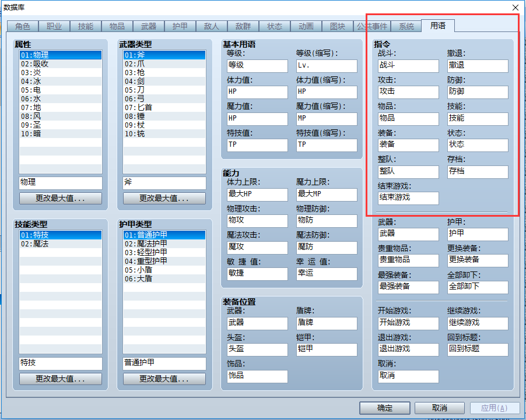Click 更改最大值 under 武器类型 list

point(164,199)
